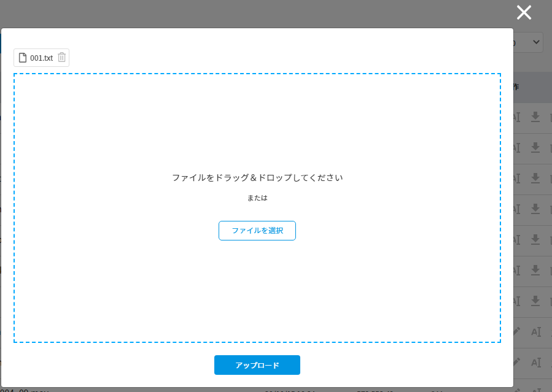Delete 001.txt using the trash icon
552x392 pixels.
point(61,58)
